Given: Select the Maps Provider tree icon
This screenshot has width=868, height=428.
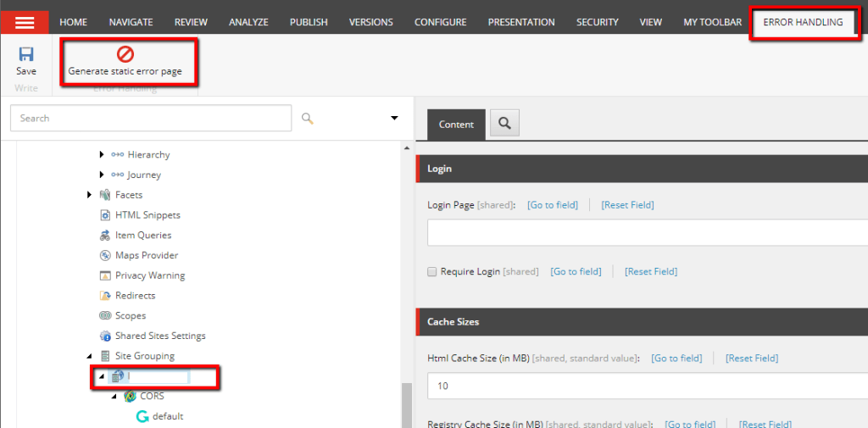Looking at the screenshot, I should point(106,255).
